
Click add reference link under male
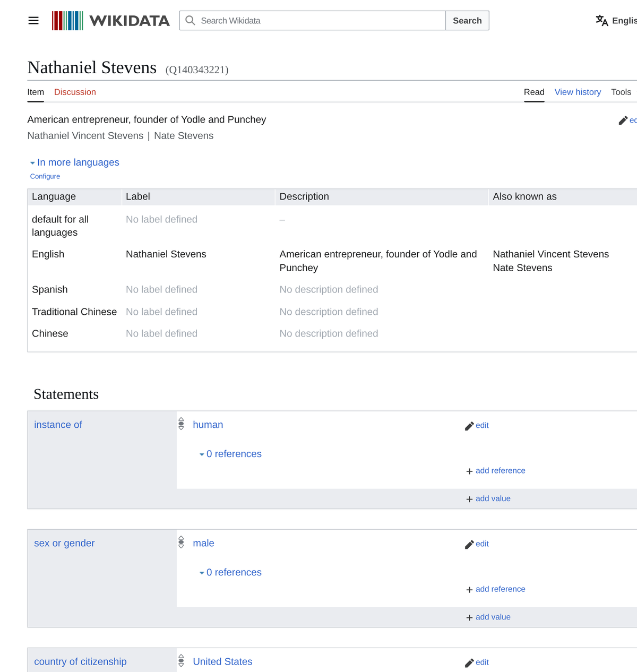501,589
